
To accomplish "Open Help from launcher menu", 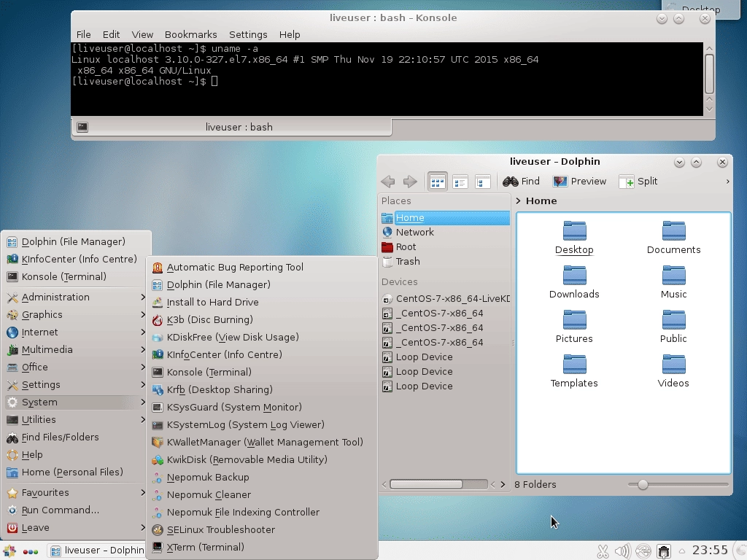I will [76, 455].
